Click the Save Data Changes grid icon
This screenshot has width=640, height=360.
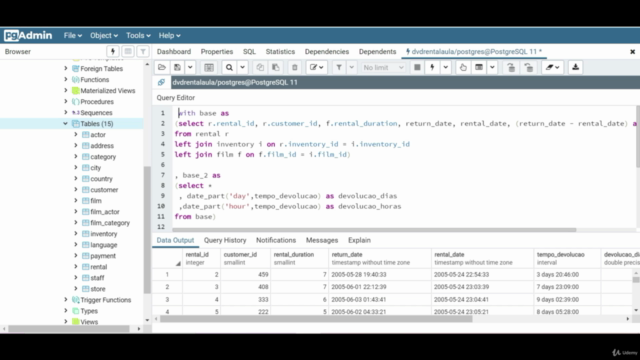click(209, 67)
